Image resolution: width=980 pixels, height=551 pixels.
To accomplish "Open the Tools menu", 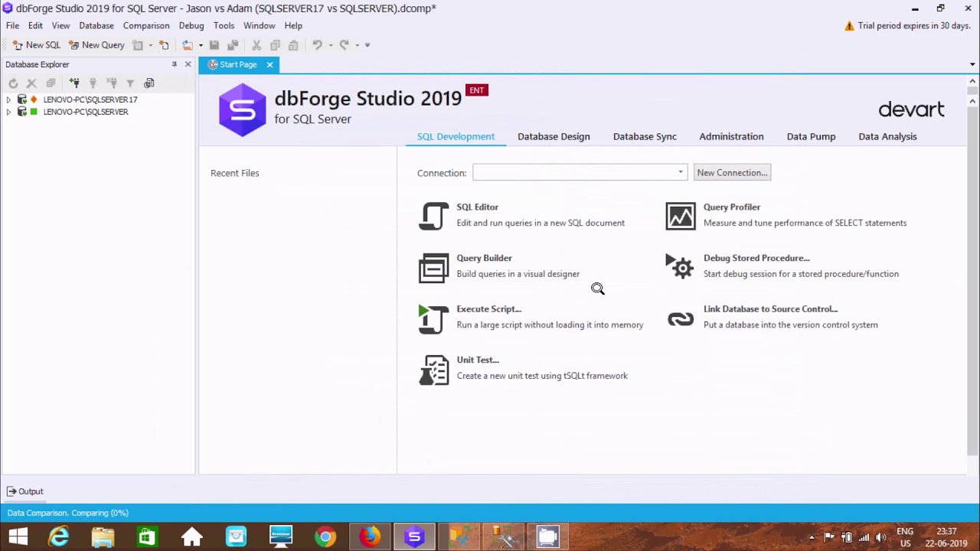I will (224, 25).
